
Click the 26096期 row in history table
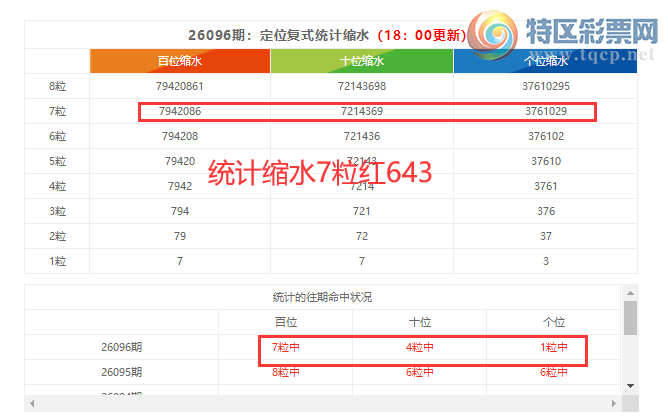click(122, 347)
